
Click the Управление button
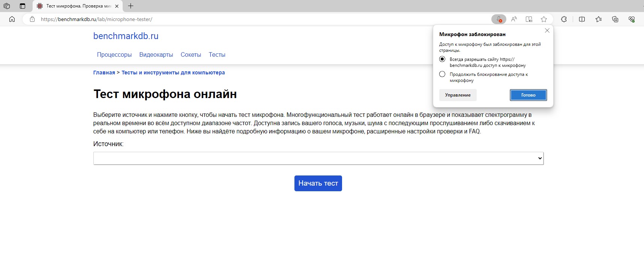tap(458, 95)
